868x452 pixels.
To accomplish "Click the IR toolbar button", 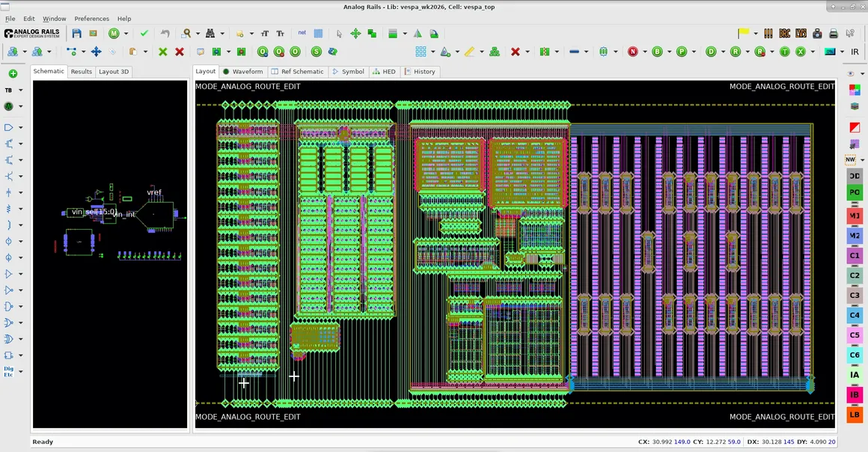I will pyautogui.click(x=855, y=52).
